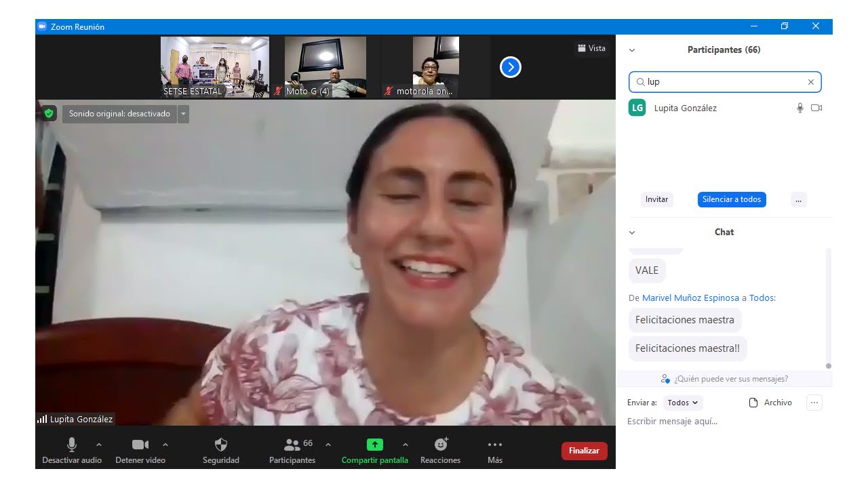Open Reacciones emoji menu

pyautogui.click(x=441, y=451)
